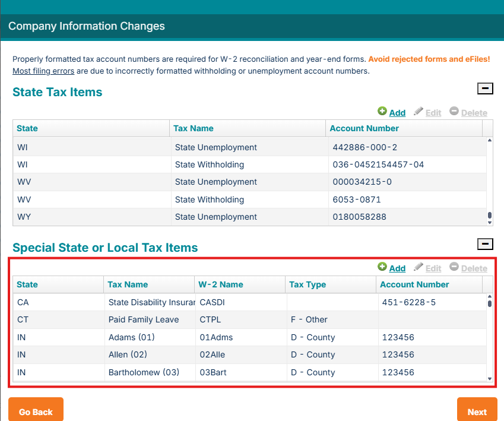Collapse the State Tax Items section
This screenshot has height=421, width=504.
[x=485, y=88]
